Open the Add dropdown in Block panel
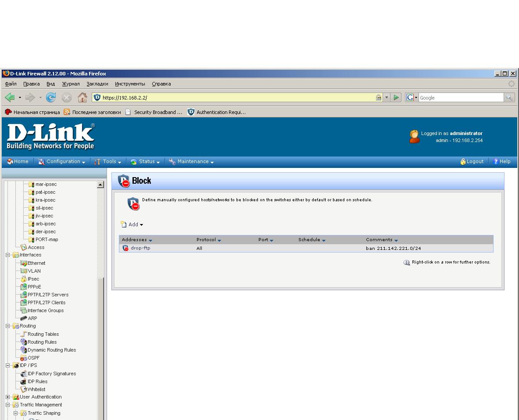Image resolution: width=519 pixels, height=420 pixels. pos(132,224)
